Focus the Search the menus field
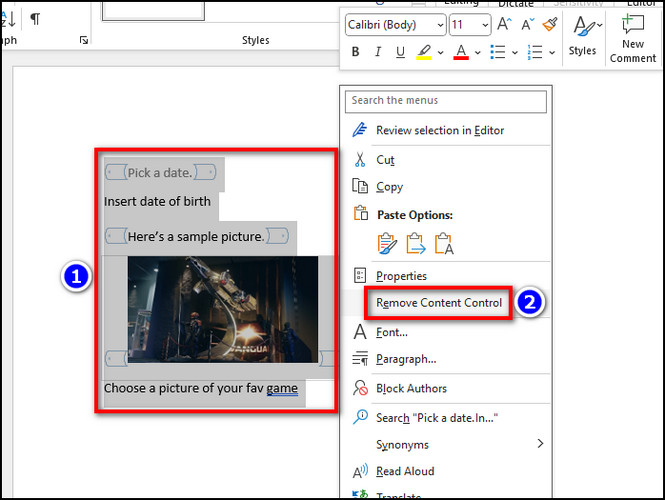Viewport: 665px width, 500px height. [x=446, y=101]
